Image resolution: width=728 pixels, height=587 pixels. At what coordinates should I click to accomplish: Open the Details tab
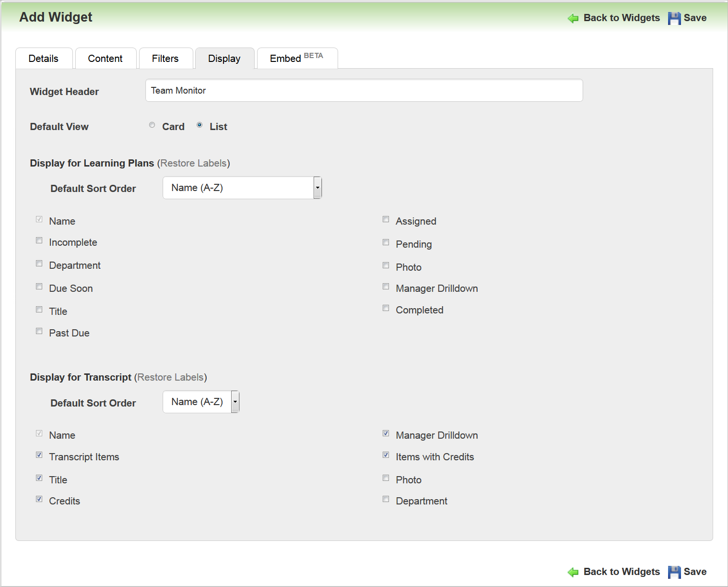[x=44, y=59]
